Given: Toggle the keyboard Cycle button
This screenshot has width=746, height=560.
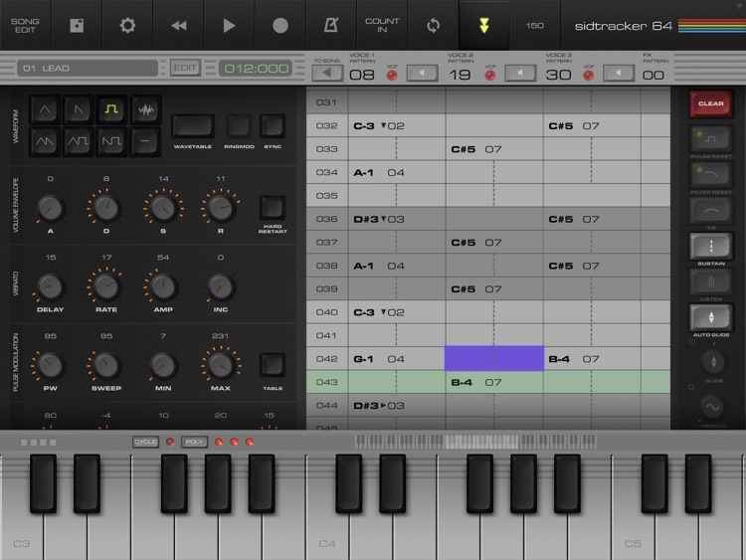Looking at the screenshot, I should tap(145, 442).
